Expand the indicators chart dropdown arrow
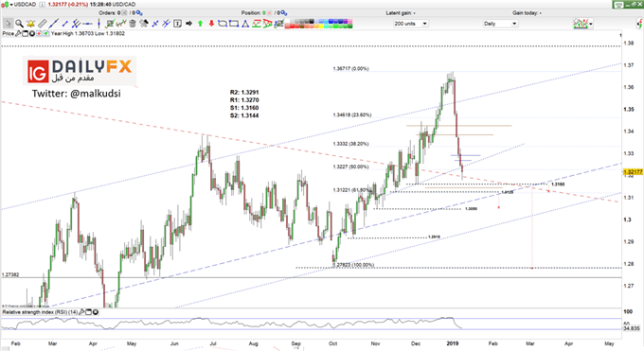Screen dimensions: 644x351 591,24
